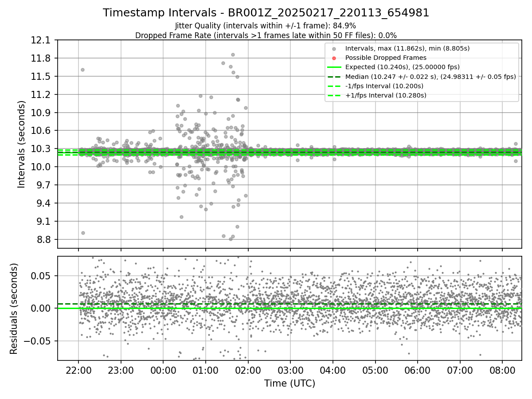Viewport: 532px width, 399px height.
Task: Click the red dot marker in the legend
Action: pos(334,58)
